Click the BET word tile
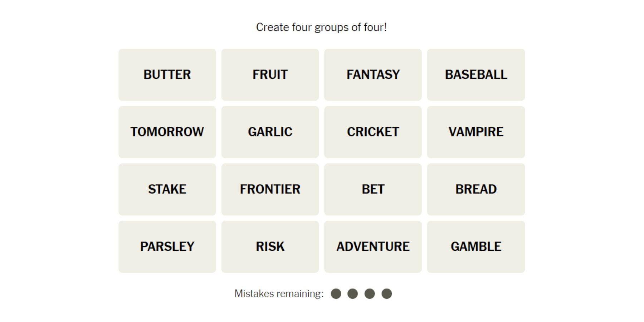 373,189
